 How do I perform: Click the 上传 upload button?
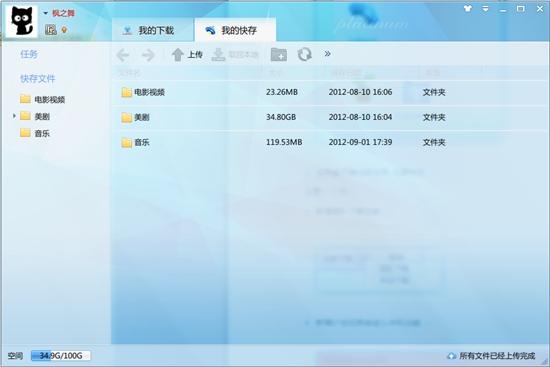(187, 55)
